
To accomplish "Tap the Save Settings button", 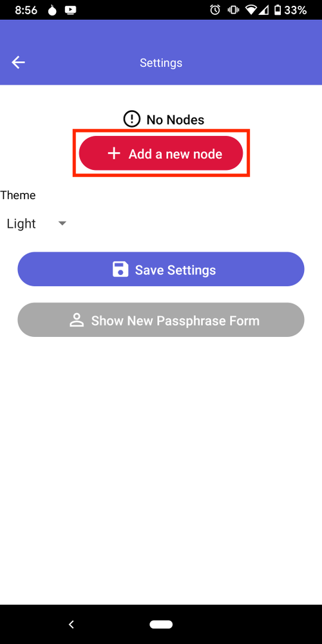I will coord(161,269).
